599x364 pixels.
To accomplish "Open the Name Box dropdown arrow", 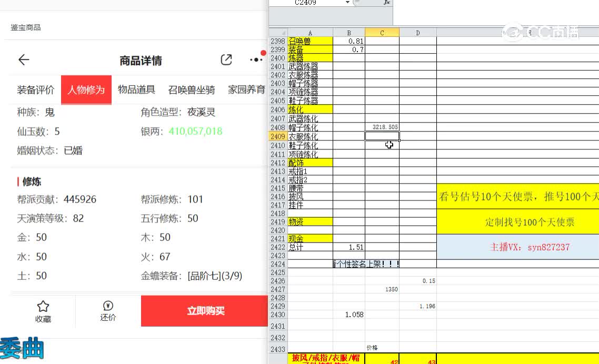I will (x=348, y=3).
